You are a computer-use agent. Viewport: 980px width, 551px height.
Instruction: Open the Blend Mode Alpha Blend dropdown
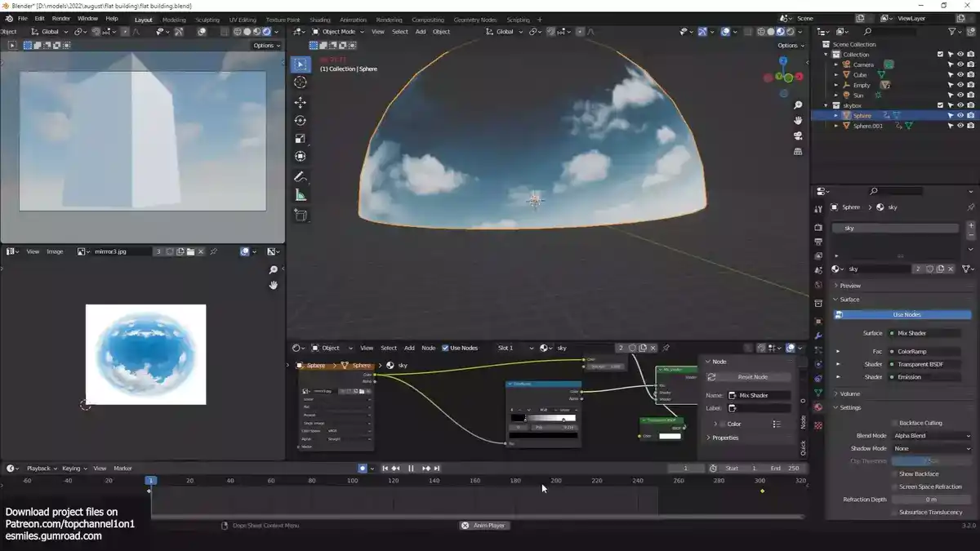pos(932,436)
